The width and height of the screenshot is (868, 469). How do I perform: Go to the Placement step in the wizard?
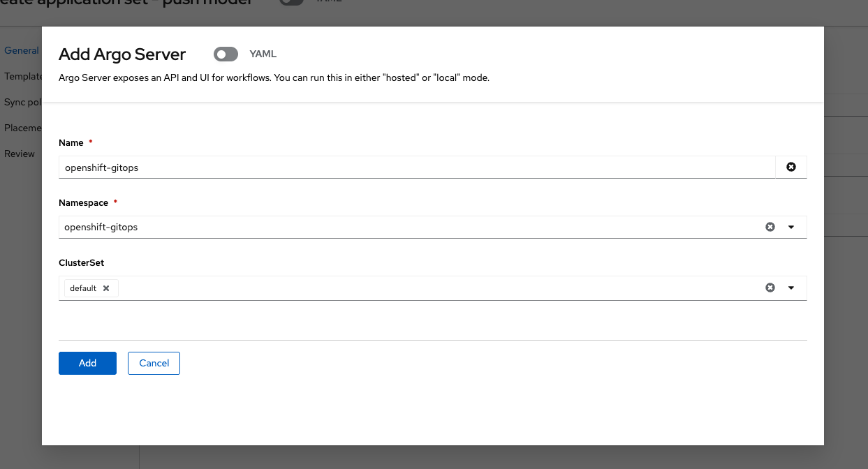pos(23,128)
